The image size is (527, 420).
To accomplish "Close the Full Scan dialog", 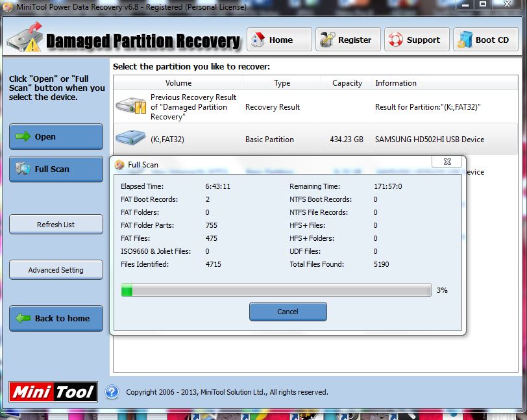I will click(x=446, y=162).
